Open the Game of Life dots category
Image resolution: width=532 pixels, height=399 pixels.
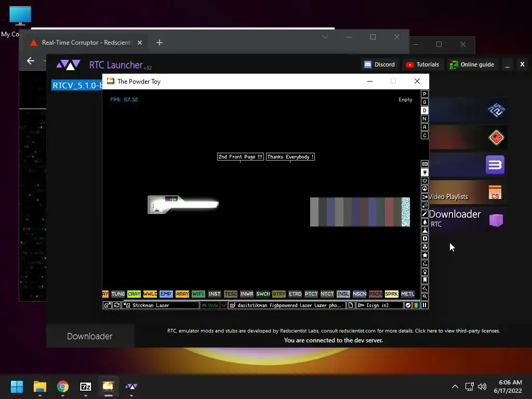pyautogui.click(x=424, y=263)
